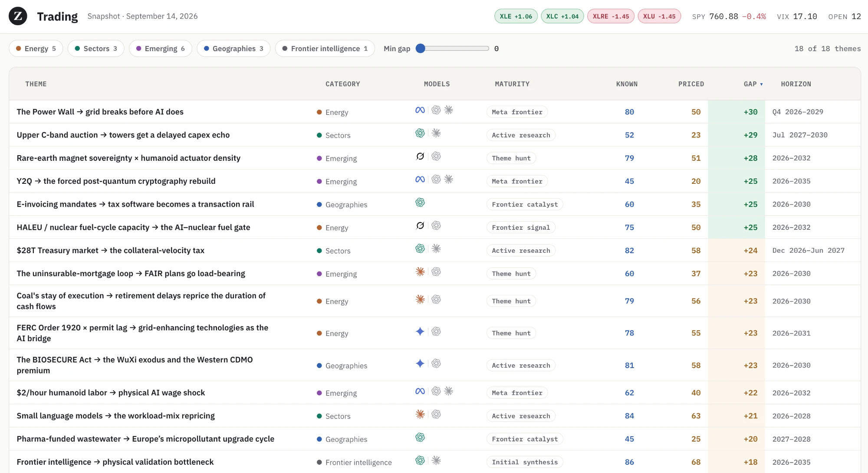Click Claude icon in Frontier intelligence row
The image size is (868, 473).
tap(436, 460)
